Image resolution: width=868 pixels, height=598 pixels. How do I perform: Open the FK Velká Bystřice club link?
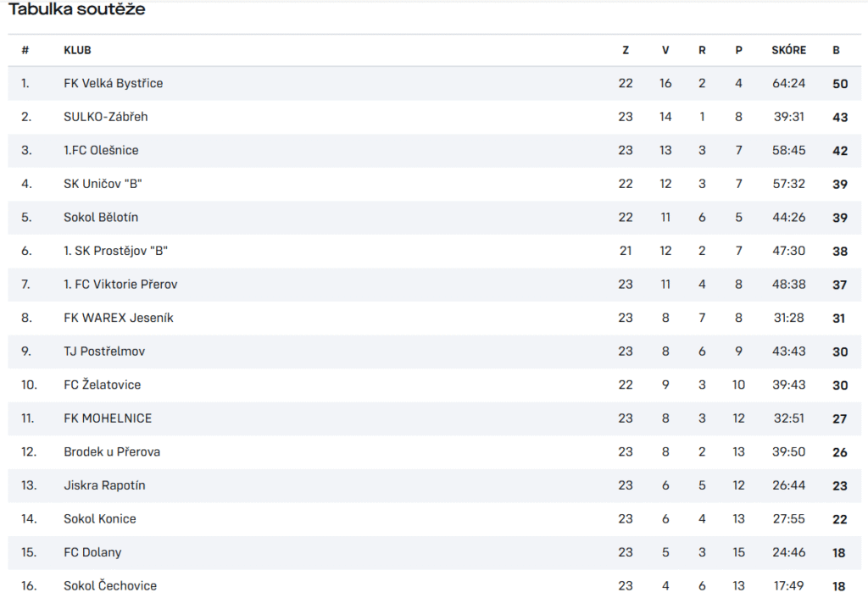113,84
